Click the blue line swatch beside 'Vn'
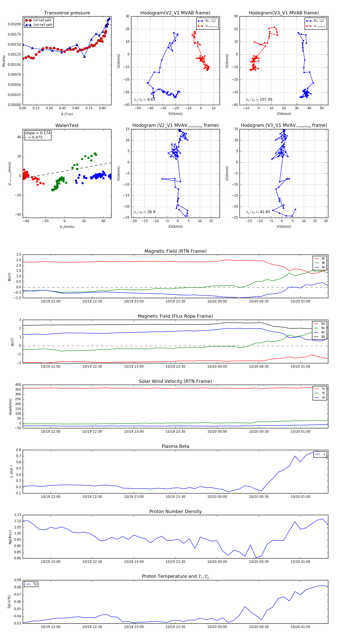Screen dimensions: 351x644 pyautogui.click(x=317, y=398)
